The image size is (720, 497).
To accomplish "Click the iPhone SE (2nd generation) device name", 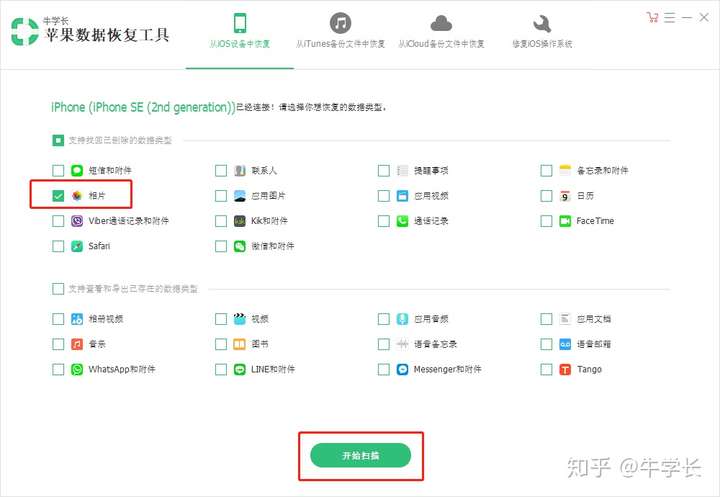I will (143, 107).
